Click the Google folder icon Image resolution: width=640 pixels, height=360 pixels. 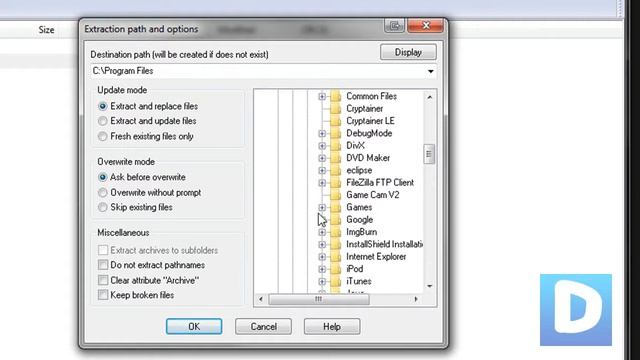(x=336, y=220)
